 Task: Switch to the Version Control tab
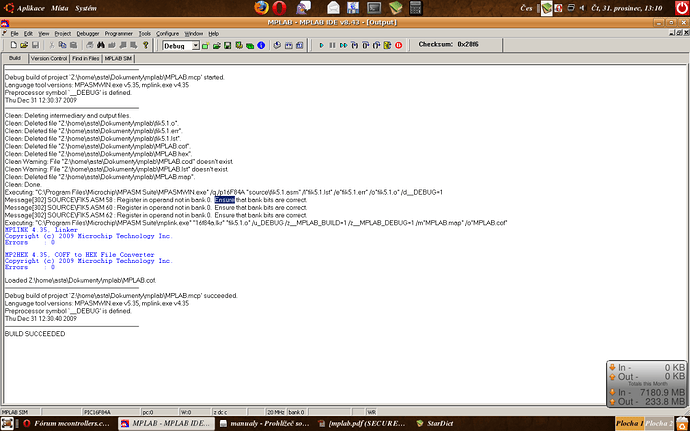[x=49, y=59]
